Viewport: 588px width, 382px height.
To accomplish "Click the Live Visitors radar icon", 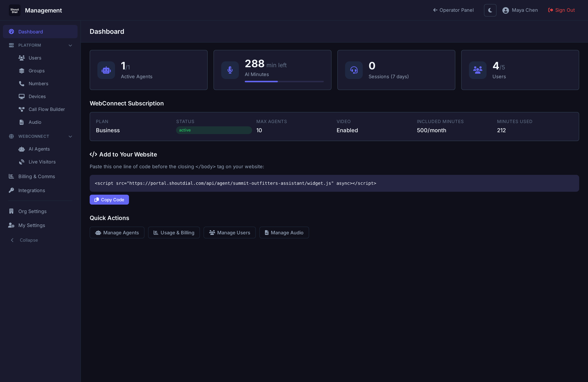I will [x=22, y=162].
